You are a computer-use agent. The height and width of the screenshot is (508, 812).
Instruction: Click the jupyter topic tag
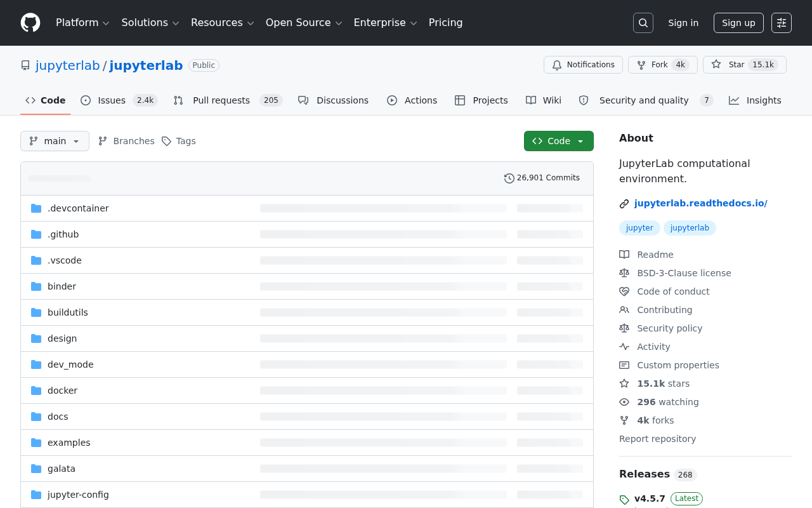coord(639,228)
